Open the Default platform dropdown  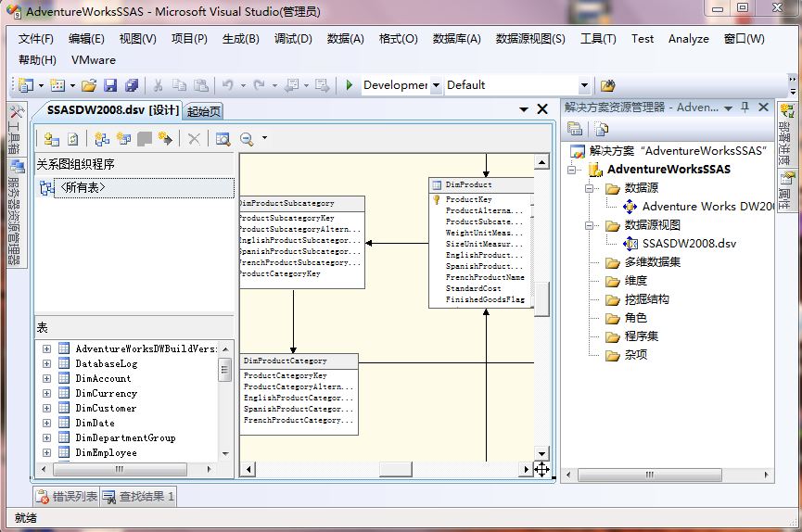pos(584,85)
